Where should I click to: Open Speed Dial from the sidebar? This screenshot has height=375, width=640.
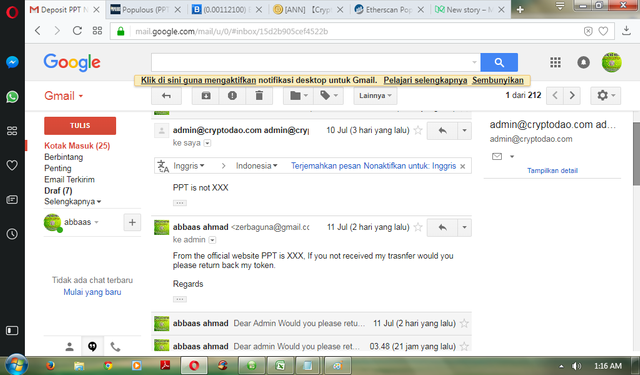coord(12,131)
